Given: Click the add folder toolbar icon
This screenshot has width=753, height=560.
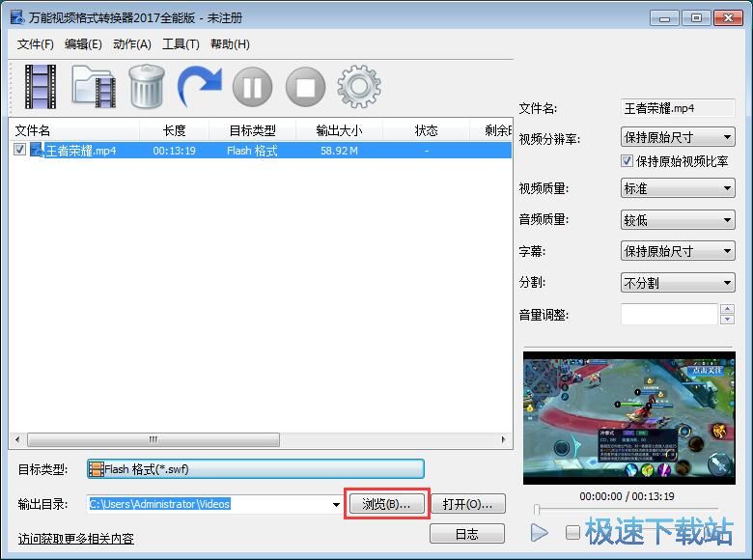Looking at the screenshot, I should (x=95, y=87).
